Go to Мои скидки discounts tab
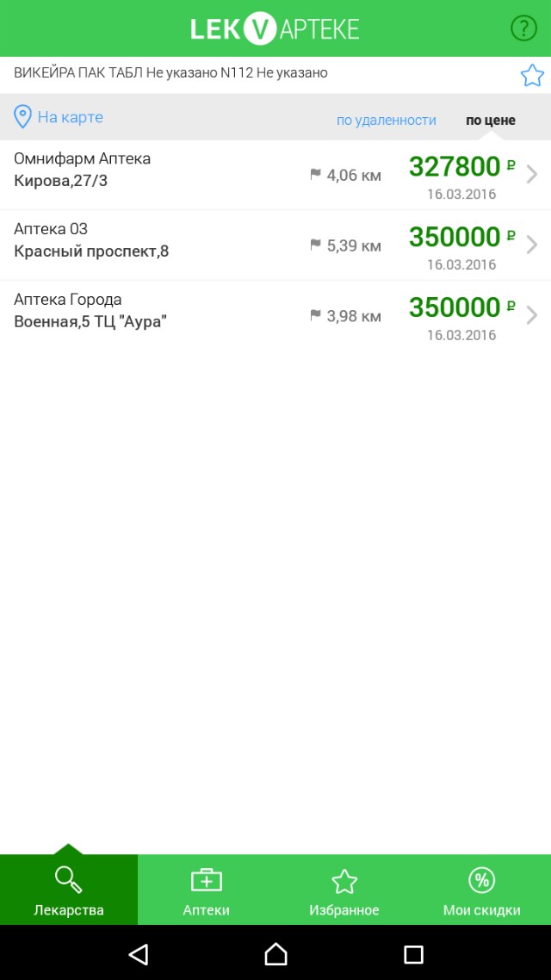 point(482,890)
